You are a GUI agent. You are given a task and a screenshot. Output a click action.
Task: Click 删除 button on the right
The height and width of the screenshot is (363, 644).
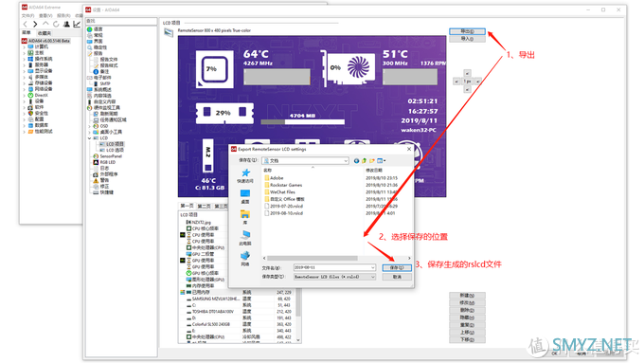[467, 310]
